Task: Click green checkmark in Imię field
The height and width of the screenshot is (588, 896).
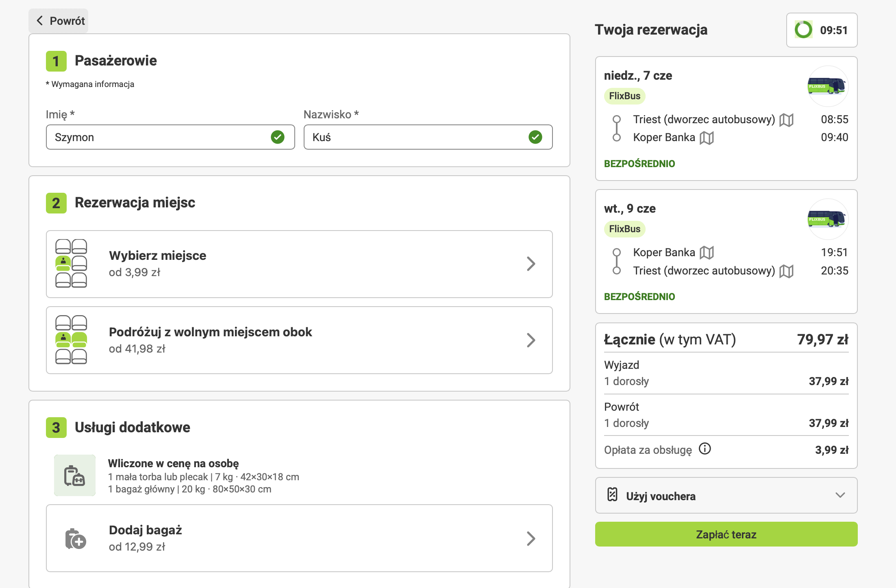Action: click(278, 137)
